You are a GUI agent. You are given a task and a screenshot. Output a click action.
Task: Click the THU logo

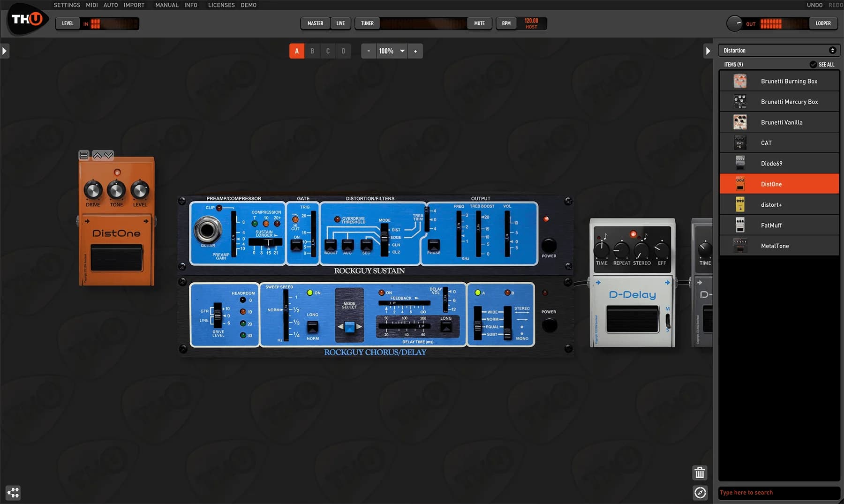[27, 19]
